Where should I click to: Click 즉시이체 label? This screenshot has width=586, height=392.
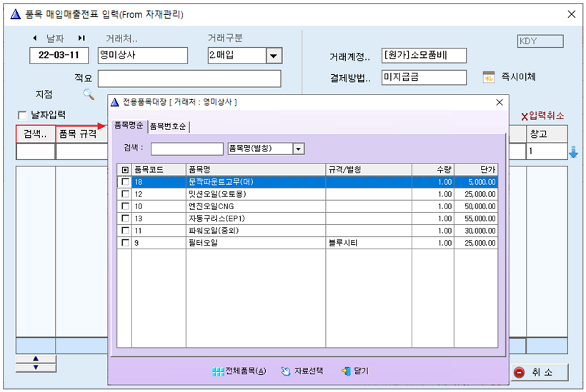[x=518, y=77]
